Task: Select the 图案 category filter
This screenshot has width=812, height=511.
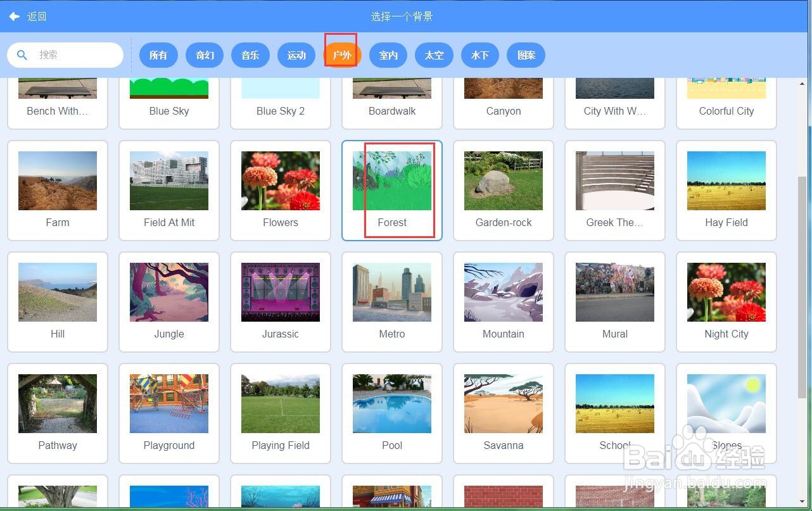Action: pyautogui.click(x=526, y=55)
